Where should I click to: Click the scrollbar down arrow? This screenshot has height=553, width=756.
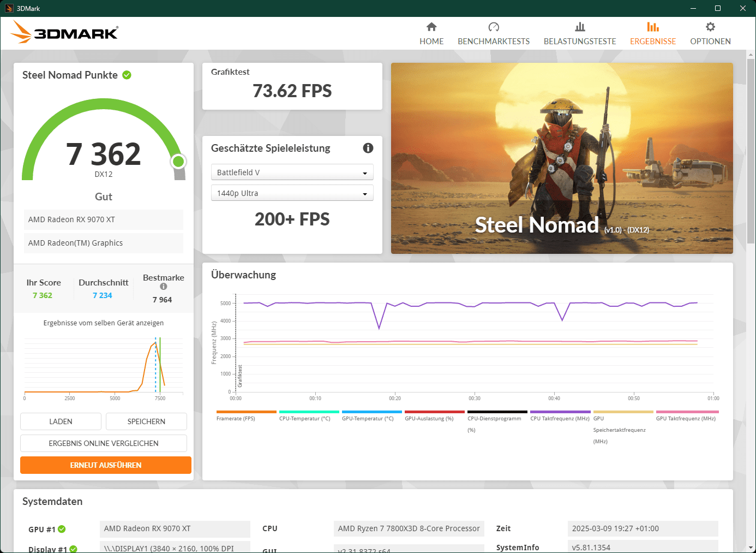click(x=751, y=548)
